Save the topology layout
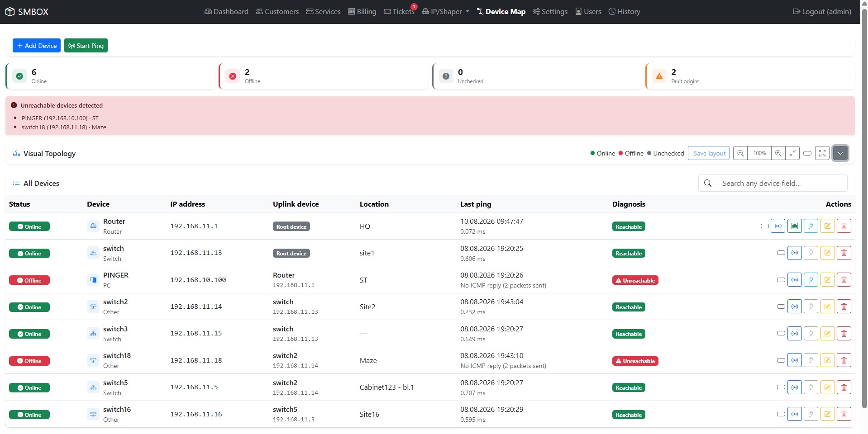This screenshot has height=434, width=868. pyautogui.click(x=709, y=153)
